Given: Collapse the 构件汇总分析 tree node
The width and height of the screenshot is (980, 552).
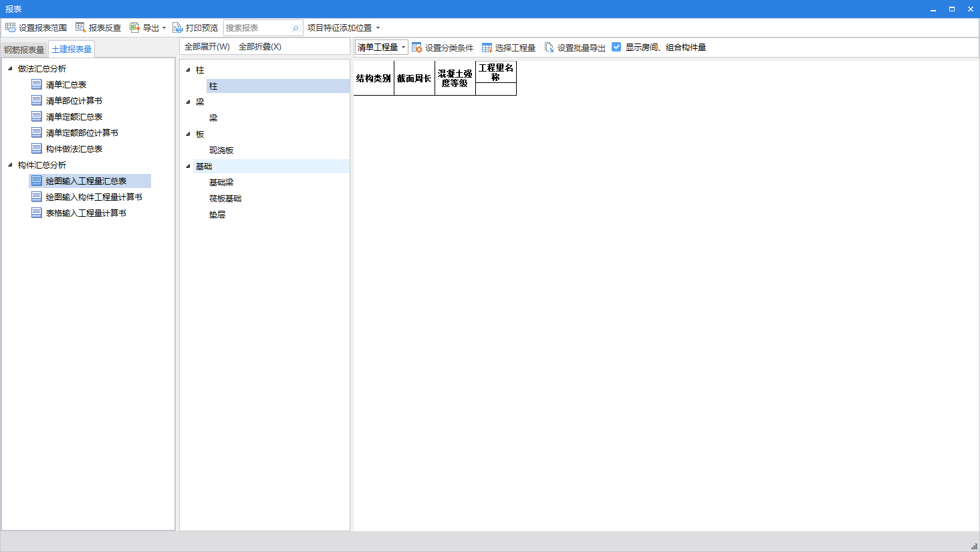Looking at the screenshot, I should pyautogui.click(x=10, y=165).
